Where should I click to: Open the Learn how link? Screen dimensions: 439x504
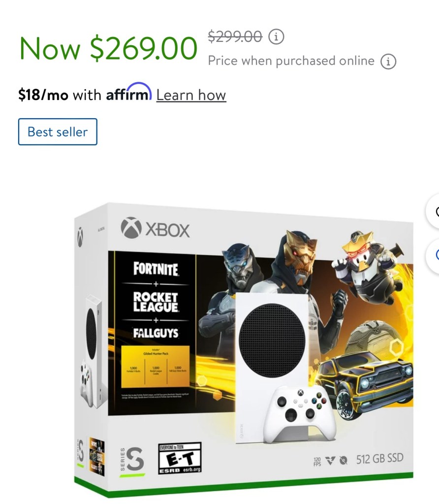click(x=191, y=95)
